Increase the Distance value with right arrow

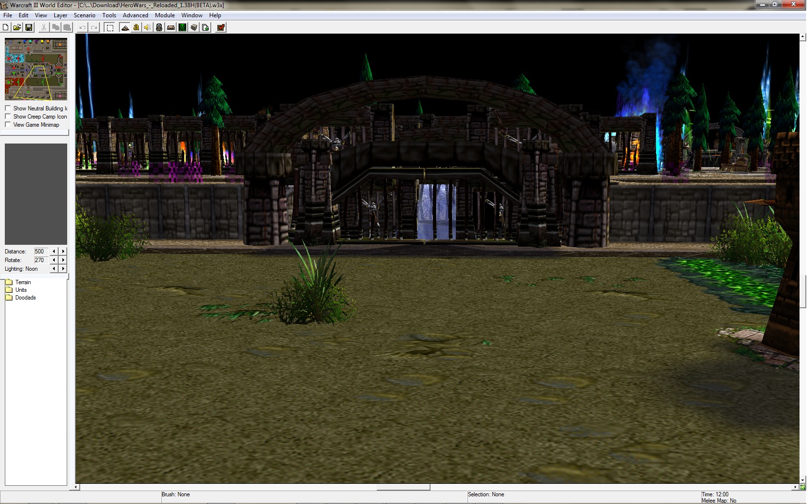pos(63,252)
